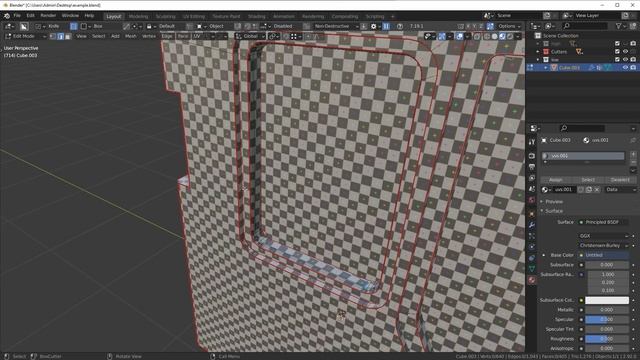This screenshot has width=640, height=360.
Task: Open the Edge menu
Action: pos(167,36)
